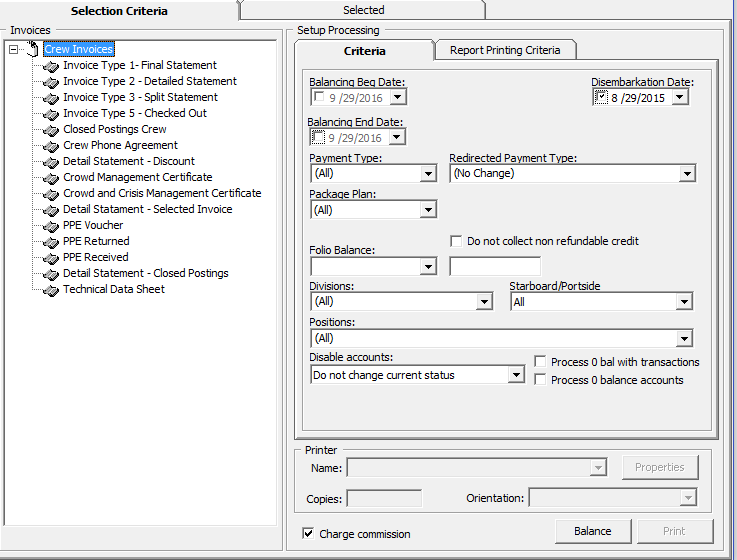This screenshot has height=560, width=737.
Task: Open Divisions dropdown
Action: 484,301
